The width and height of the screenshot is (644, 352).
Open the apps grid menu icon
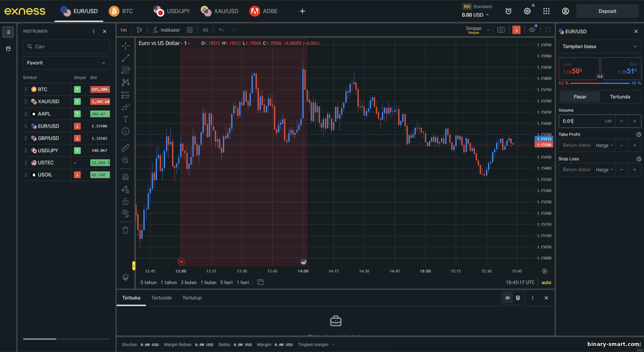pos(546,12)
